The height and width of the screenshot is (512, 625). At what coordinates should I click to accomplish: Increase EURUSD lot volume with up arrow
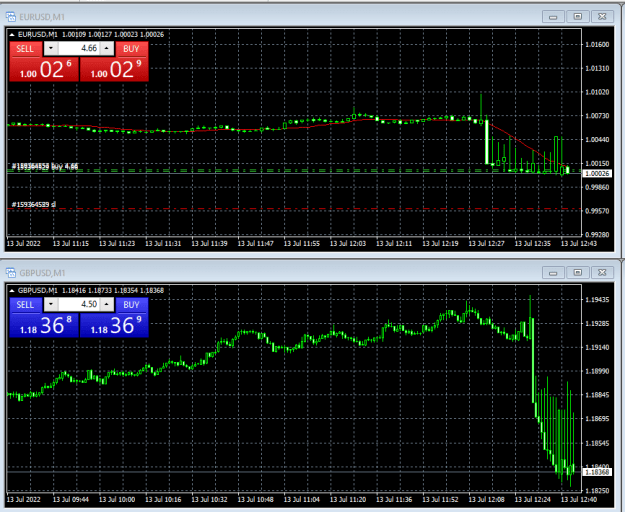(107, 49)
